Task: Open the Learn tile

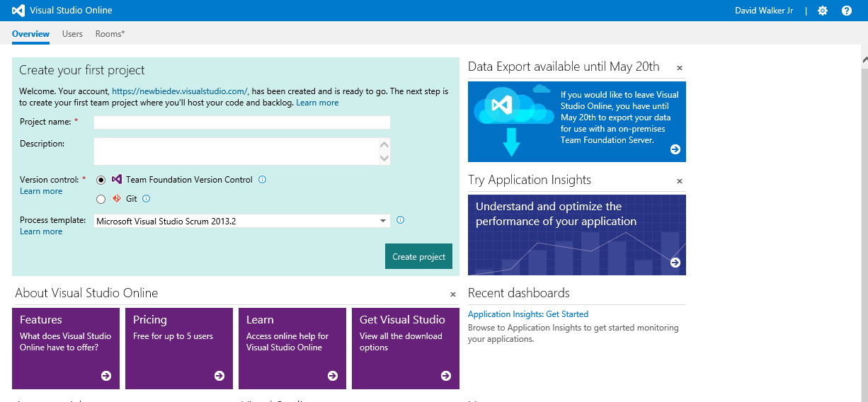Action: pos(292,348)
